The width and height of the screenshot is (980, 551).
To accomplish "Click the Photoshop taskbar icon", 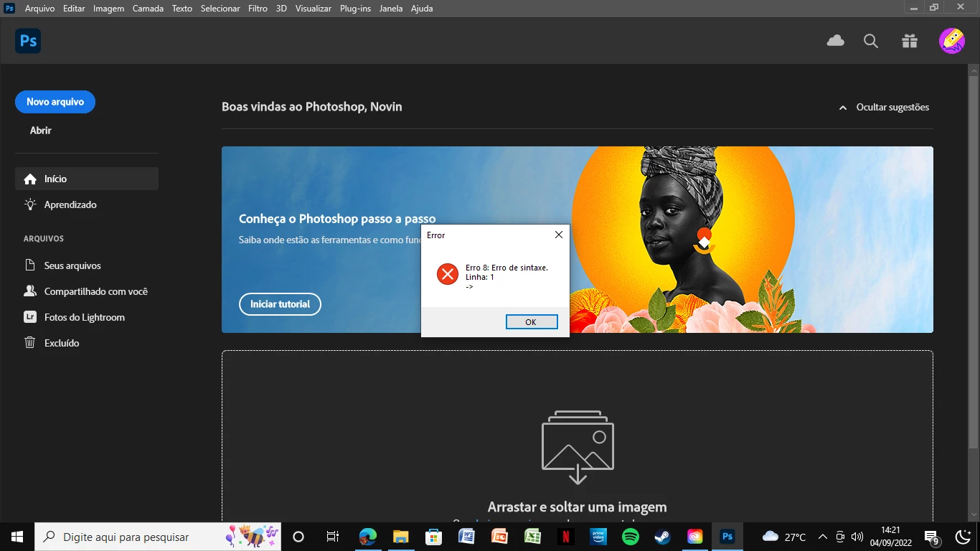I will (727, 537).
